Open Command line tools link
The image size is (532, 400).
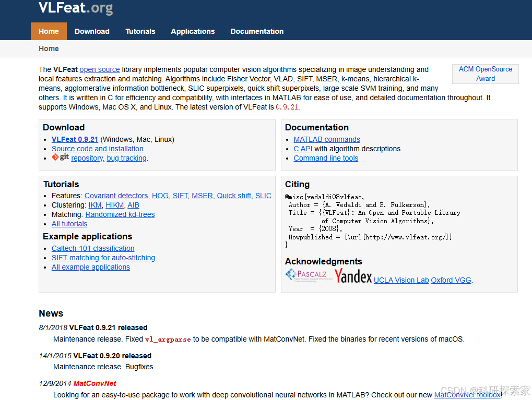pos(326,159)
